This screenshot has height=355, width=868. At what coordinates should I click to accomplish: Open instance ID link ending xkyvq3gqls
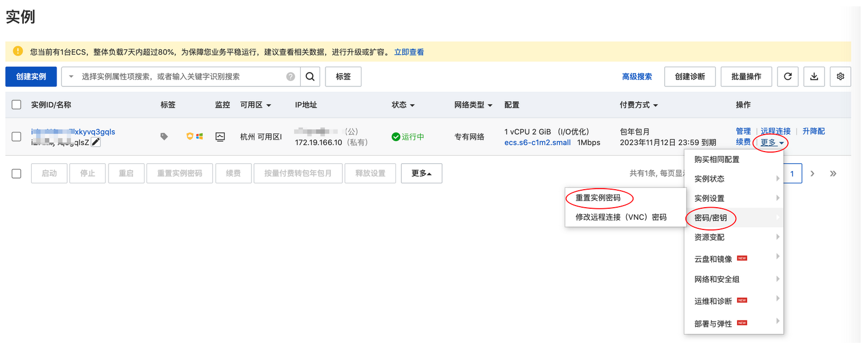pos(73,132)
